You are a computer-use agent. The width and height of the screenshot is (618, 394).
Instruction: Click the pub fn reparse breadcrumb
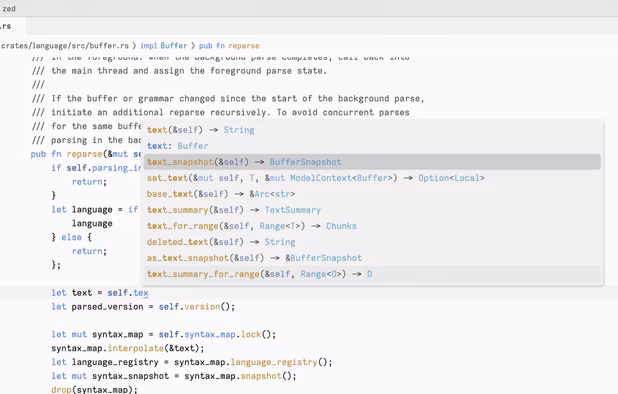click(229, 46)
